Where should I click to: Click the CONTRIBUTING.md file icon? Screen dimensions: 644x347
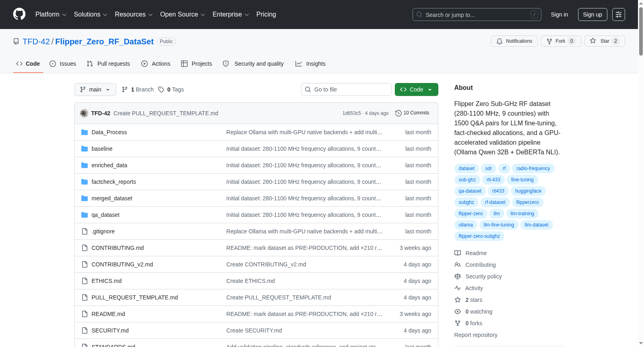coord(85,248)
